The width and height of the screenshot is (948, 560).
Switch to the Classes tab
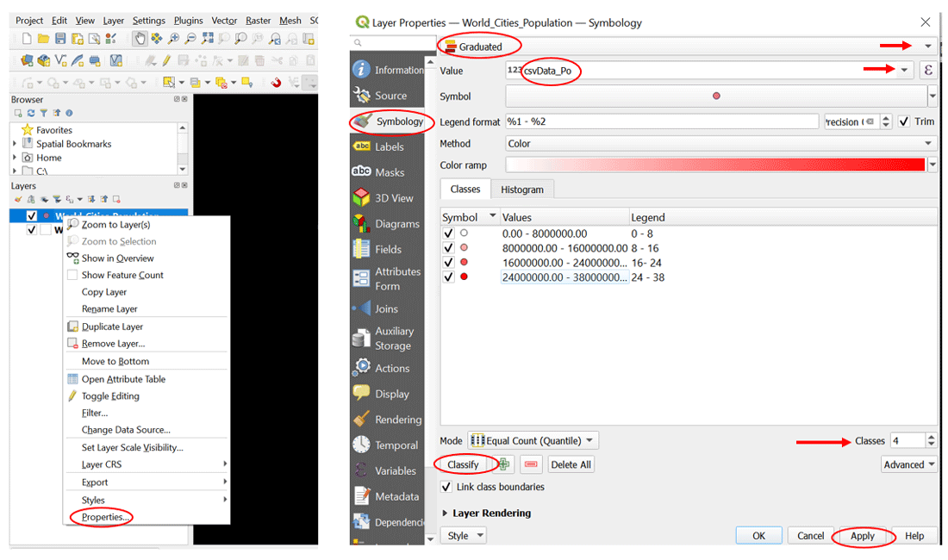[x=465, y=189]
